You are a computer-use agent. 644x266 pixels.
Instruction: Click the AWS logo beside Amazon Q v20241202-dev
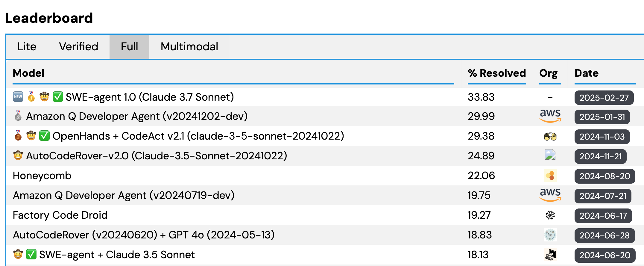(x=550, y=116)
